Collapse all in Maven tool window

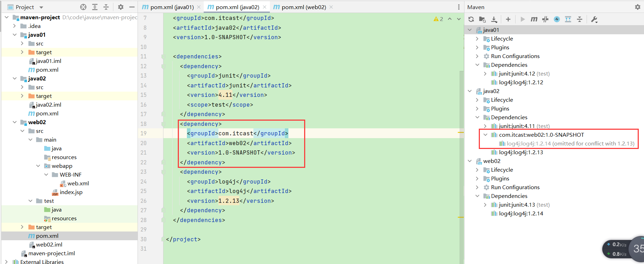pyautogui.click(x=580, y=19)
